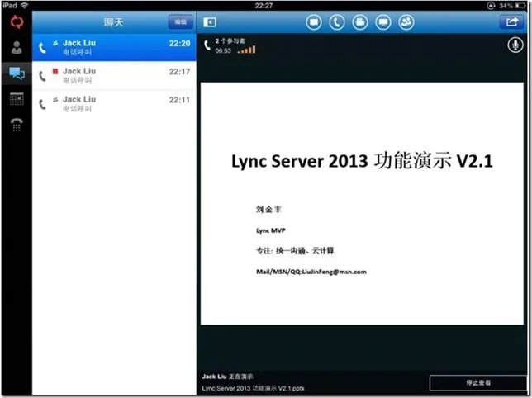Tap the video camera icon
Screen dimensions: 532x398
(360, 23)
